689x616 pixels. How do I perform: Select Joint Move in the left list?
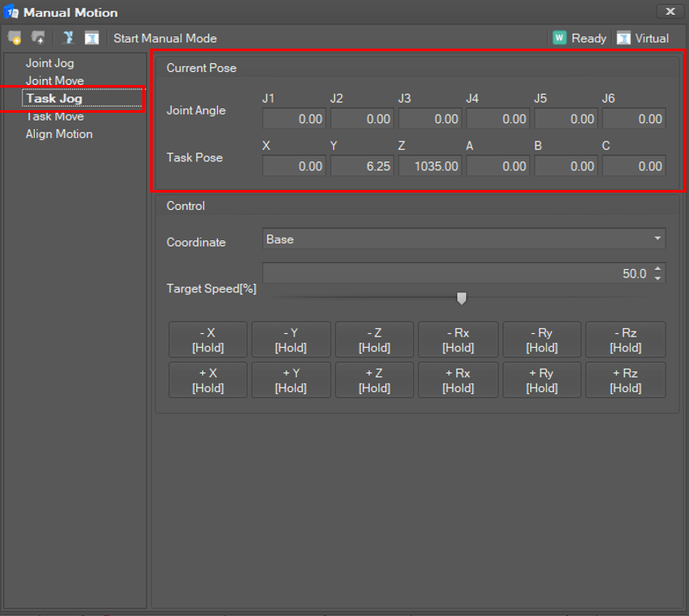click(x=55, y=81)
